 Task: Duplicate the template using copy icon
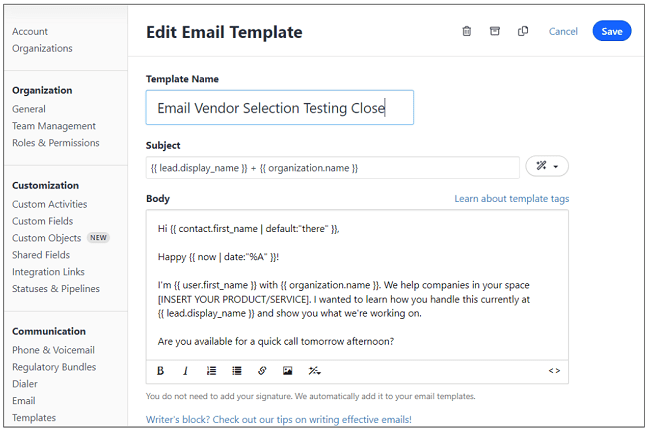point(523,31)
